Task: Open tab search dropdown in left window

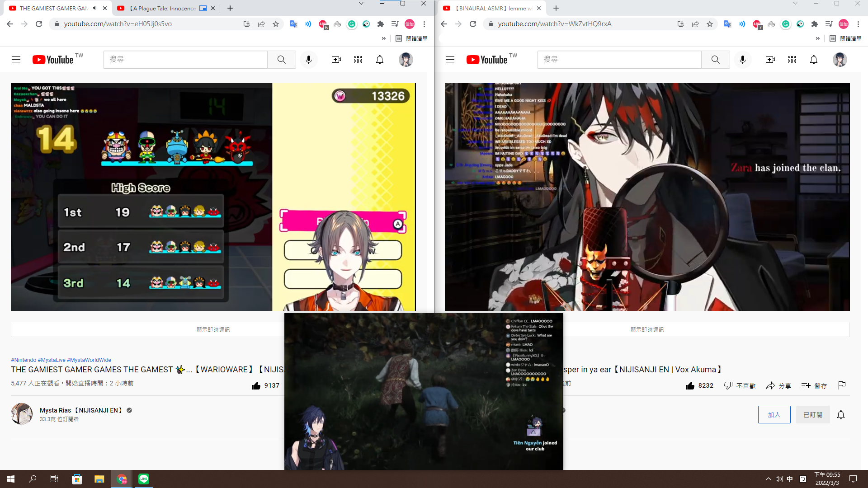Action: [361, 4]
